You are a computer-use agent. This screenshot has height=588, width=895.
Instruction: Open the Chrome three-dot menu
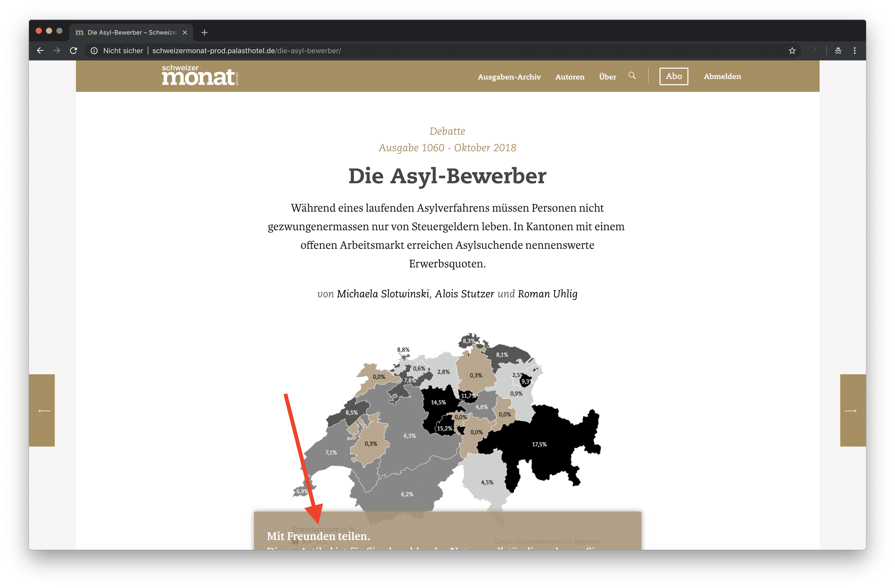854,51
